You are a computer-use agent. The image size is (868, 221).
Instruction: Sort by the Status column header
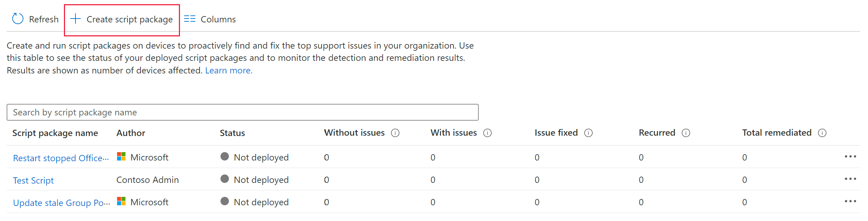232,133
